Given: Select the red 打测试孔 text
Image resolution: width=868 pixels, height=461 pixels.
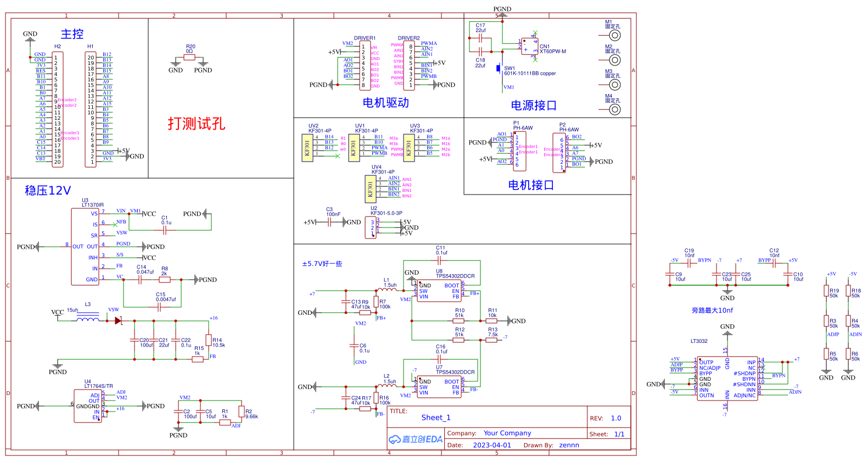Looking at the screenshot, I should [197, 124].
